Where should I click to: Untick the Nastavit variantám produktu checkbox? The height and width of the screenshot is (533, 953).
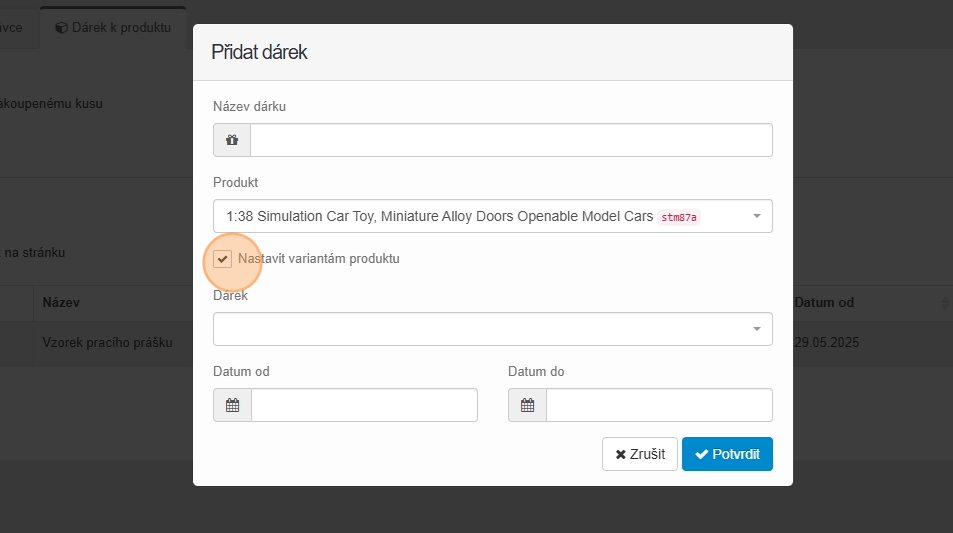pyautogui.click(x=223, y=259)
